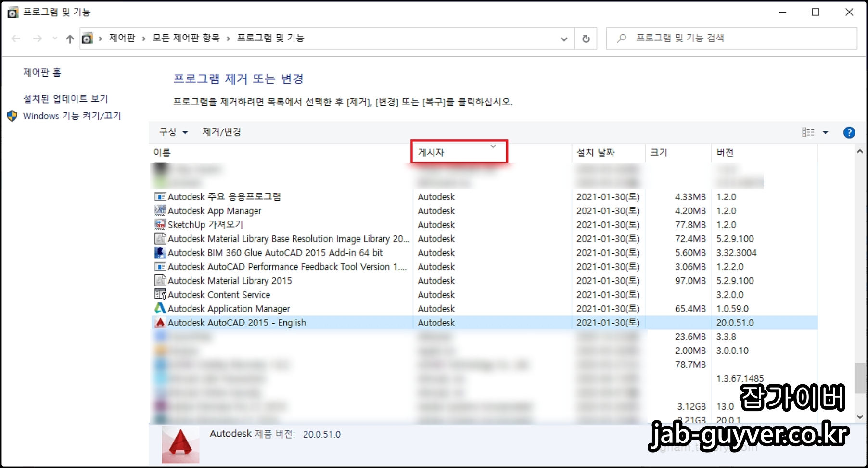868x468 pixels.
Task: Go back using the back arrow
Action: (x=16, y=39)
